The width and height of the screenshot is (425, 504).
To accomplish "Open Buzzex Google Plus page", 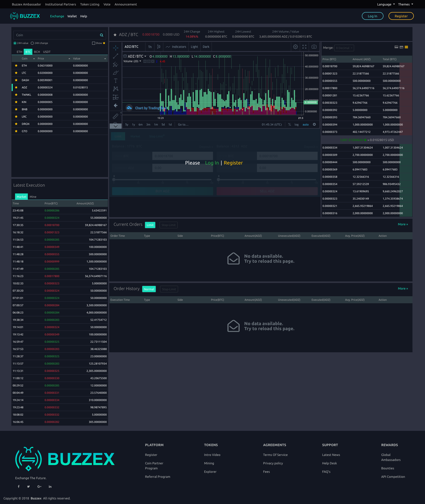I will click(x=39, y=486).
